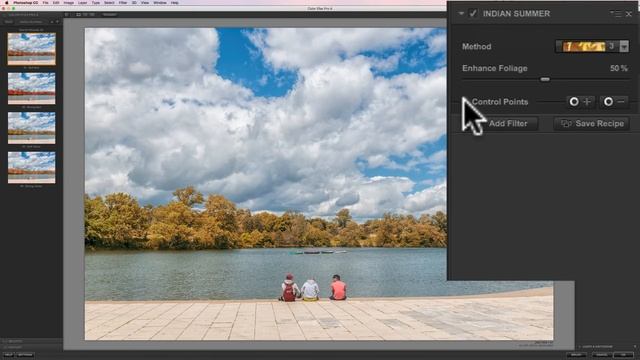
Task: Open the Window menu
Action: pos(160,2)
